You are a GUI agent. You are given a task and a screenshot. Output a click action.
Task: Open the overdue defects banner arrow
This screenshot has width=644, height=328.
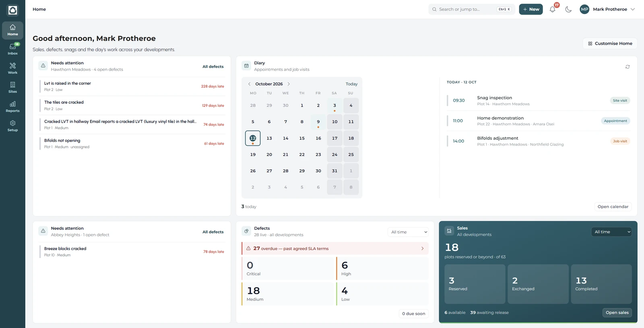tap(422, 248)
